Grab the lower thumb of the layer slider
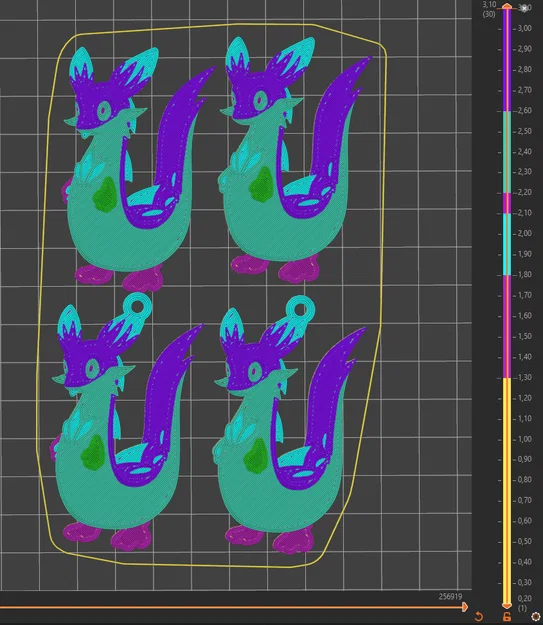Image resolution: width=543 pixels, height=625 pixels. (507, 605)
